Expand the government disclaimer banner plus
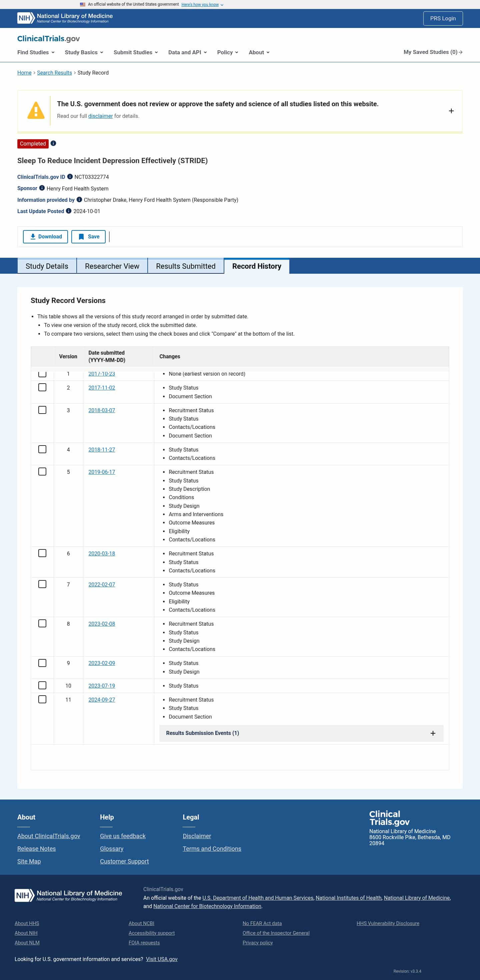Screen dimensions: 480x980 pyautogui.click(x=451, y=111)
